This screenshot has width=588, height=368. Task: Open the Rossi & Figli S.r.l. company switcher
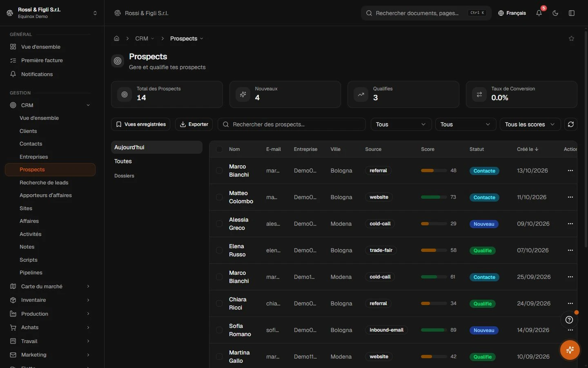point(52,13)
